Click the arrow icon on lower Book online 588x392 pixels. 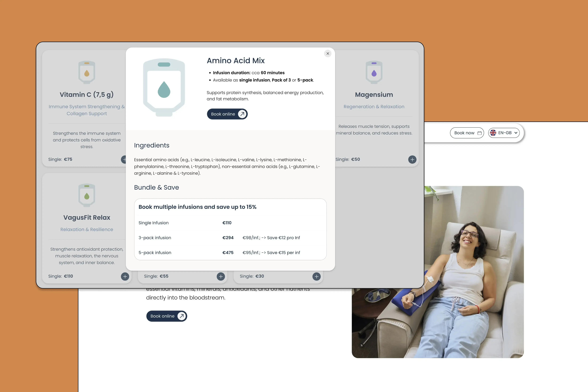point(181,316)
